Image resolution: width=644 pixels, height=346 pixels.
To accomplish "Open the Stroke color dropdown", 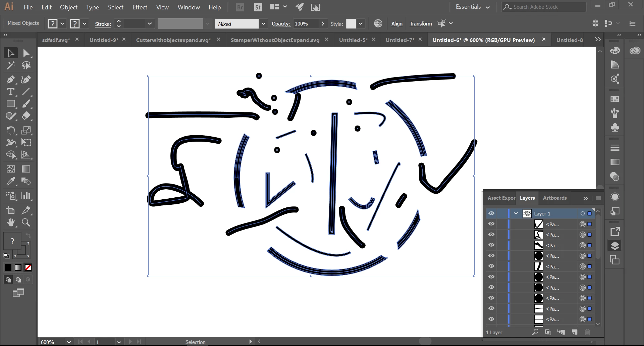I will point(85,23).
